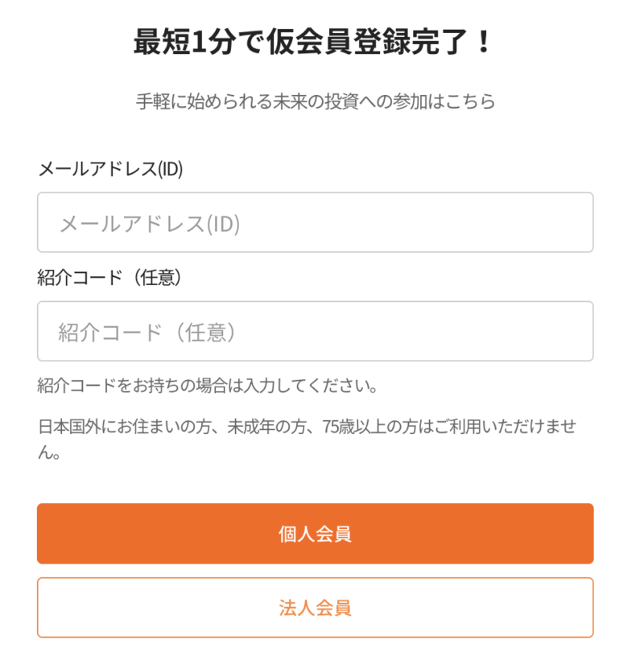Click the 最短1分で仮会員登録完了！ heading
Viewport: 644px width, 657px height.
point(315,42)
